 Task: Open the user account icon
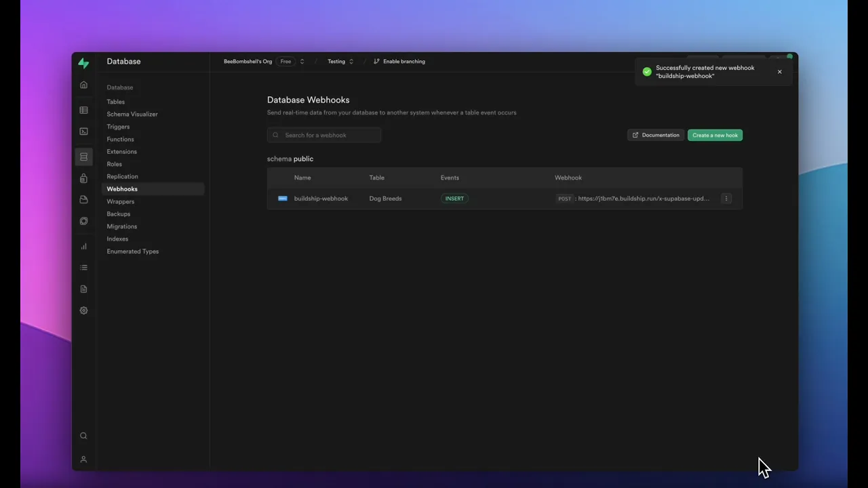pyautogui.click(x=83, y=459)
